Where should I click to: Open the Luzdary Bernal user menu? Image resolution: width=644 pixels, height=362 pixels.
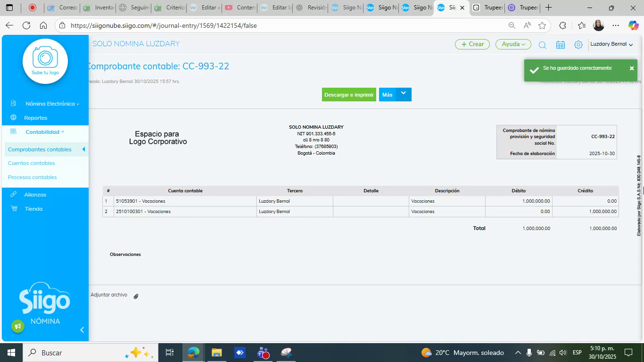(611, 44)
